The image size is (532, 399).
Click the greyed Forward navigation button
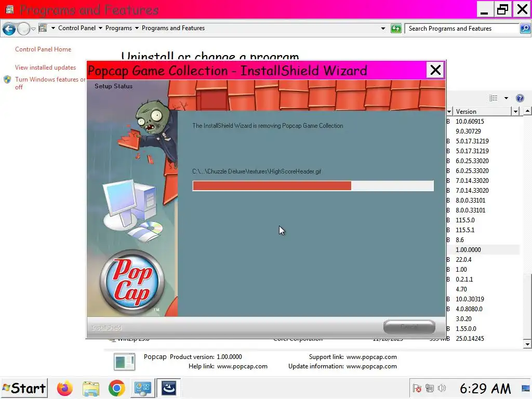pos(23,29)
